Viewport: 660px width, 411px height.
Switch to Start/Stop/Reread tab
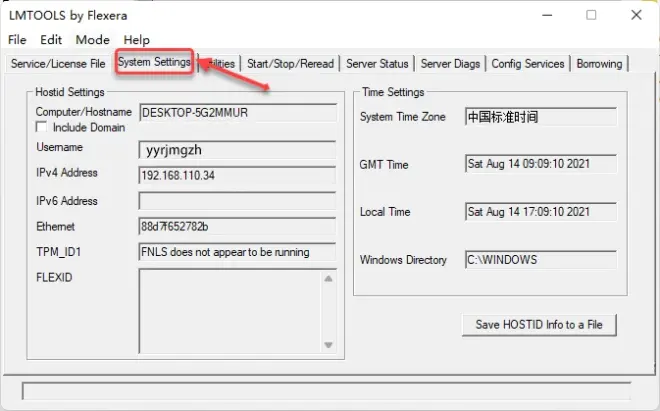(290, 64)
